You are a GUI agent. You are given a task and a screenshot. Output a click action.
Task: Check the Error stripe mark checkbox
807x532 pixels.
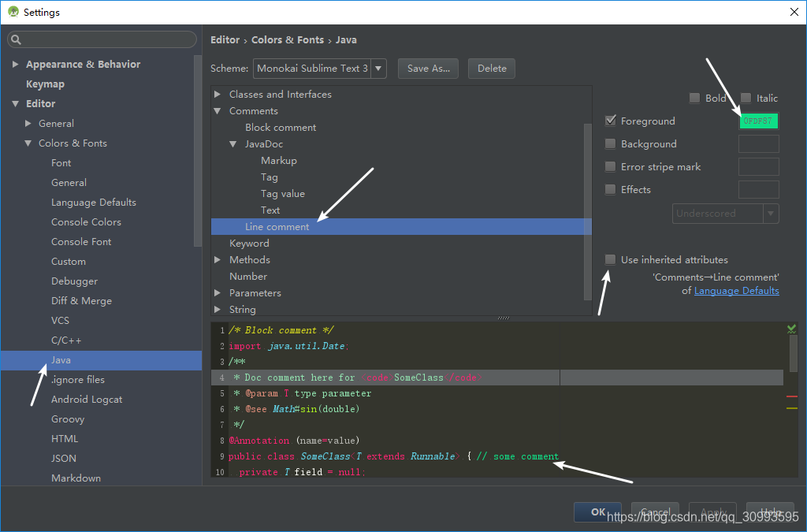click(611, 166)
